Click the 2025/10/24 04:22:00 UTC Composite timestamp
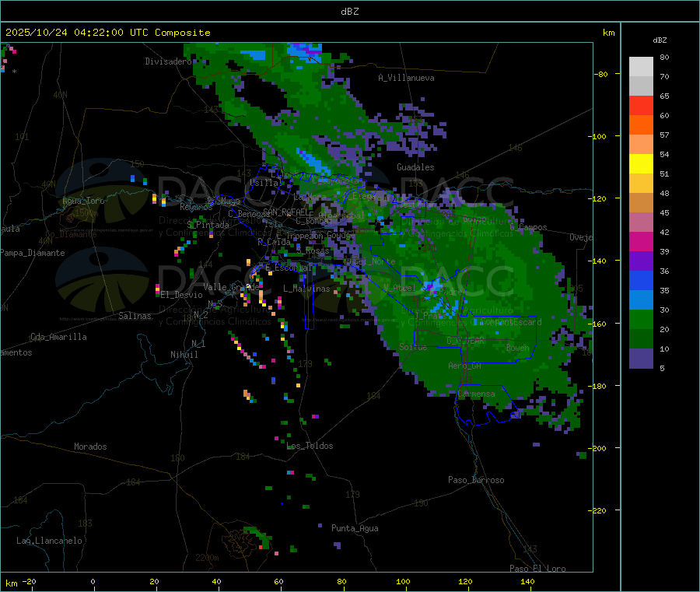This screenshot has width=700, height=592. (107, 33)
